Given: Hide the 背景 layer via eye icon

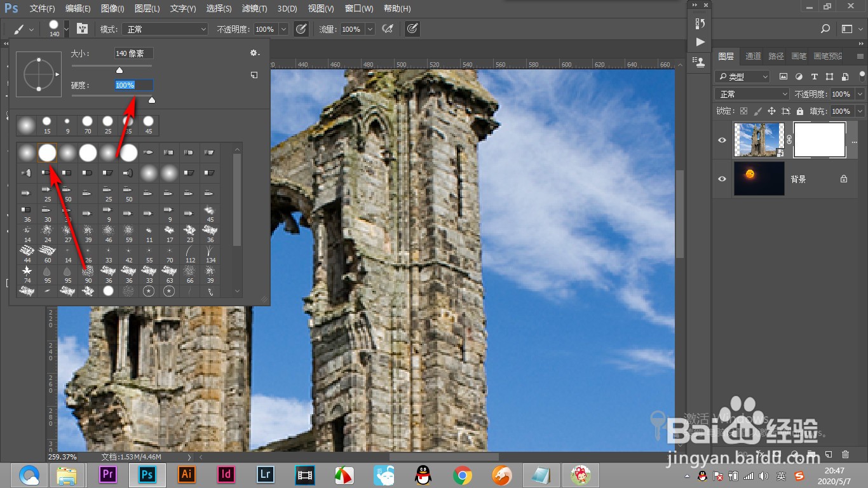Looking at the screenshot, I should (722, 179).
